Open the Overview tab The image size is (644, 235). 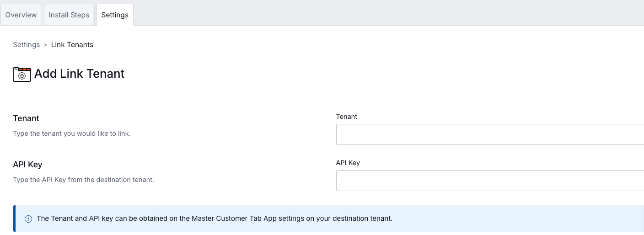[21, 15]
